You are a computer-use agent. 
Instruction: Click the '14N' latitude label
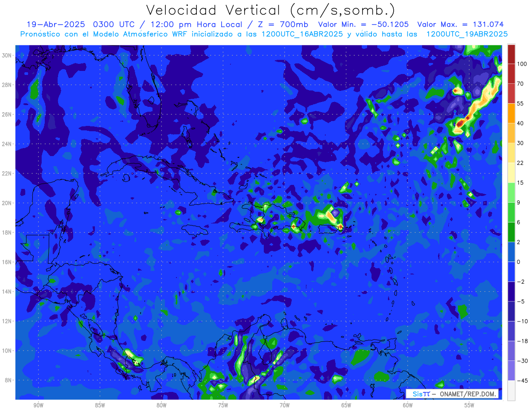[7, 292]
